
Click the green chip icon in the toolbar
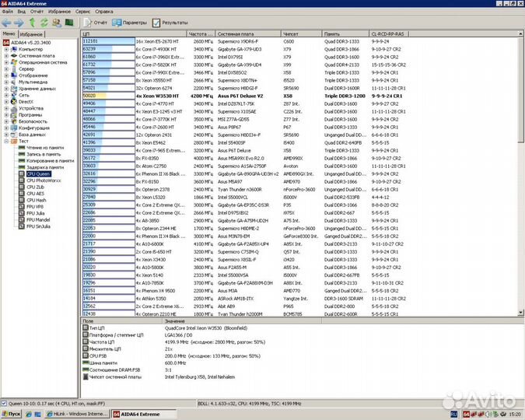tap(69, 23)
